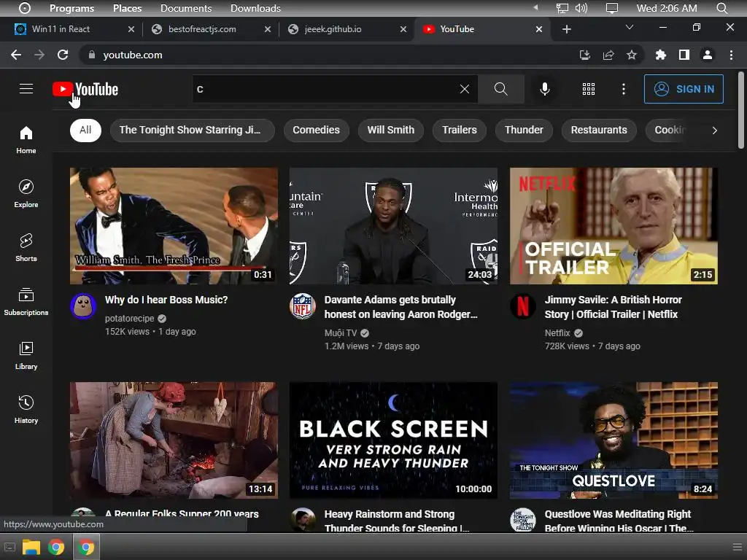Switch to bestofreactjs.com tab

tap(209, 29)
